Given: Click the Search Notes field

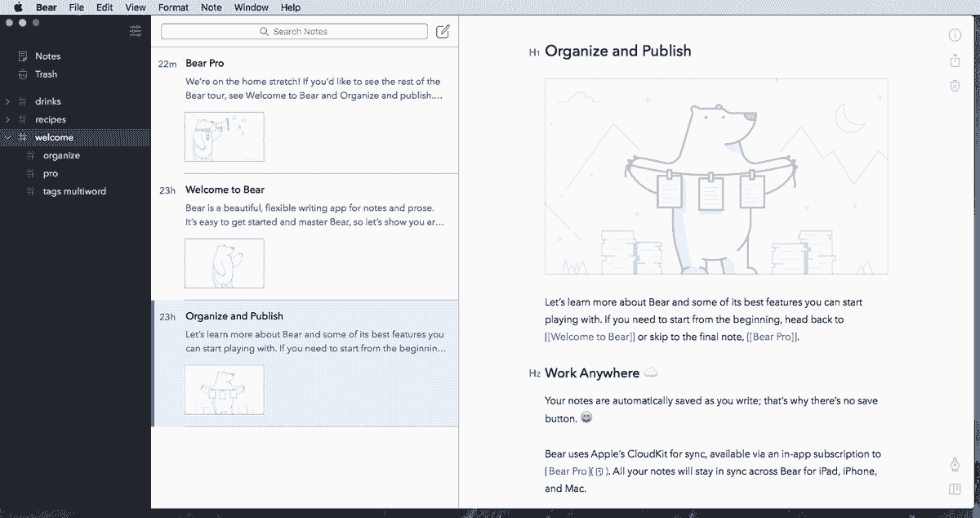Looking at the screenshot, I should [294, 32].
